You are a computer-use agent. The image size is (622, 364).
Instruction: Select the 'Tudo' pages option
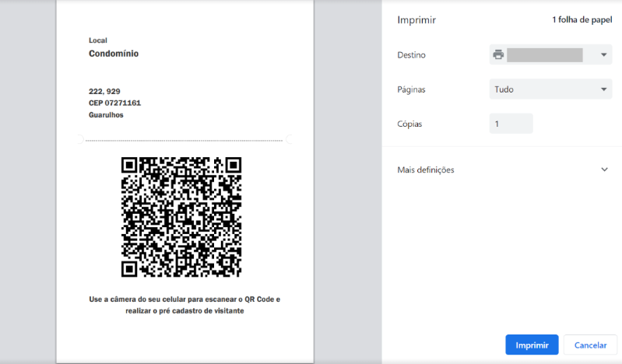click(x=504, y=89)
